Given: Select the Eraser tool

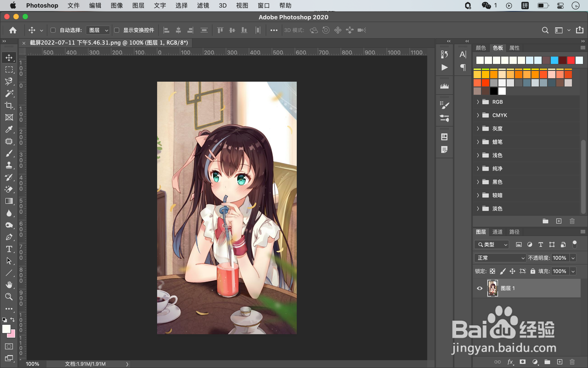Looking at the screenshot, I should 9,189.
